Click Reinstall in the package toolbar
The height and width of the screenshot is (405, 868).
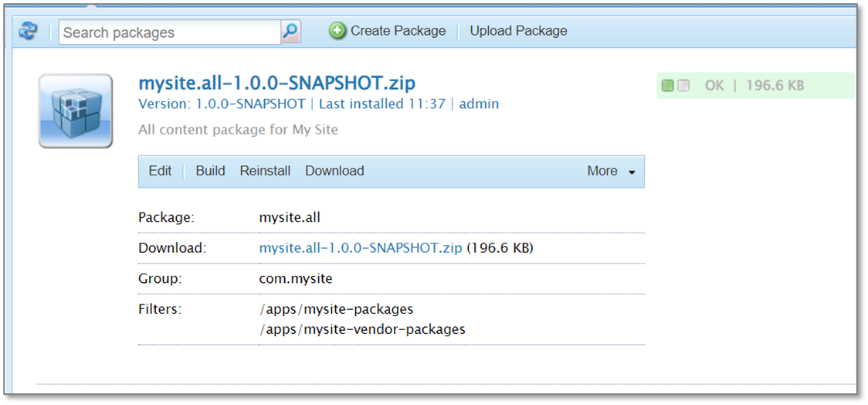(265, 171)
